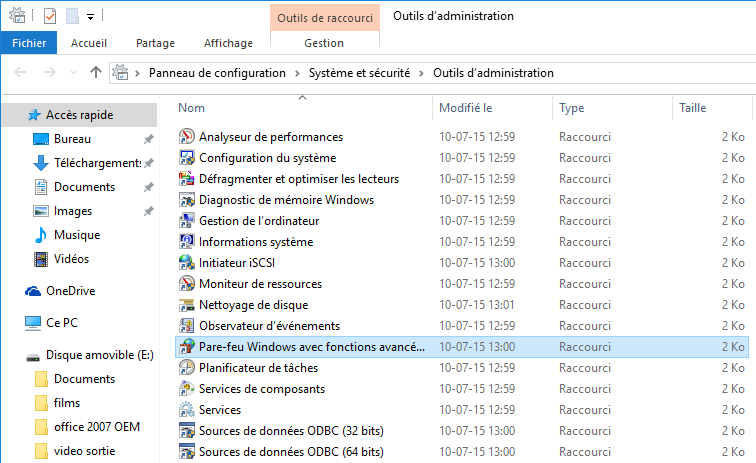This screenshot has height=463, width=756.
Task: Click the 2 Ko size of Services row
Action: tap(733, 409)
